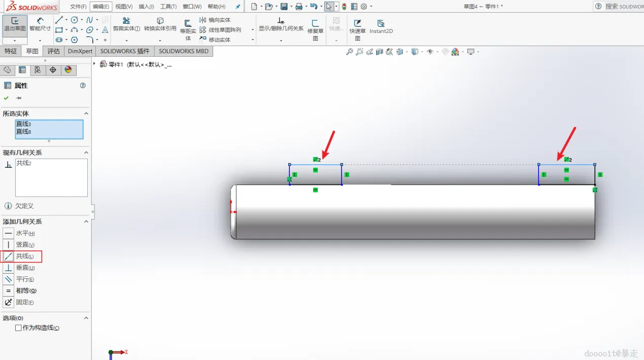Image resolution: width=644 pixels, height=360 pixels.
Task: Open the Exit Sketch dropdown arrow
Action: click(x=15, y=41)
